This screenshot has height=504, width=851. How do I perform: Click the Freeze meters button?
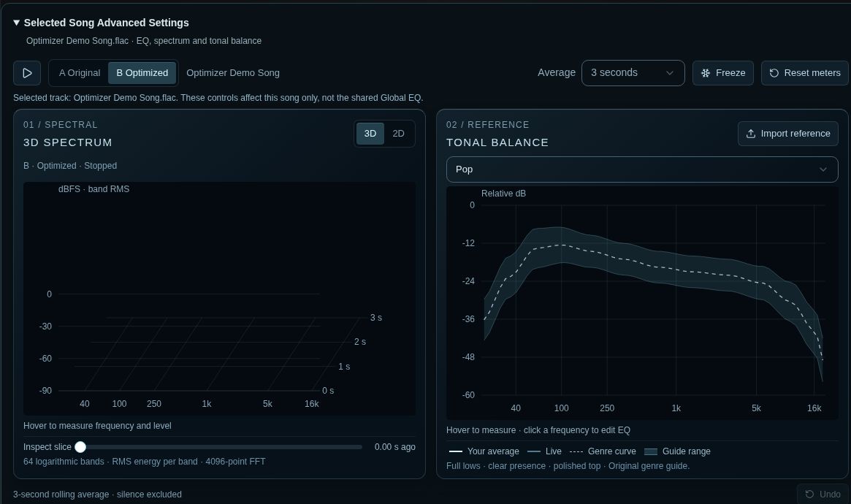point(723,73)
